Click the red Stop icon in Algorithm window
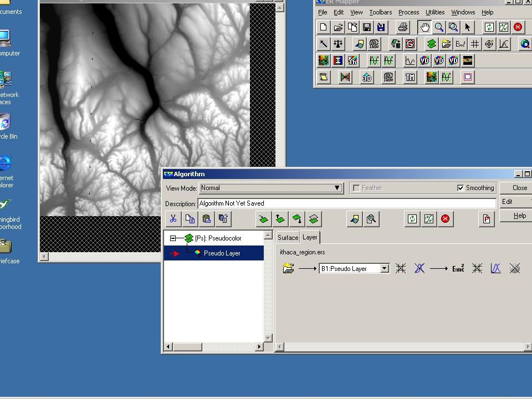The width and height of the screenshot is (532, 399). point(446,219)
